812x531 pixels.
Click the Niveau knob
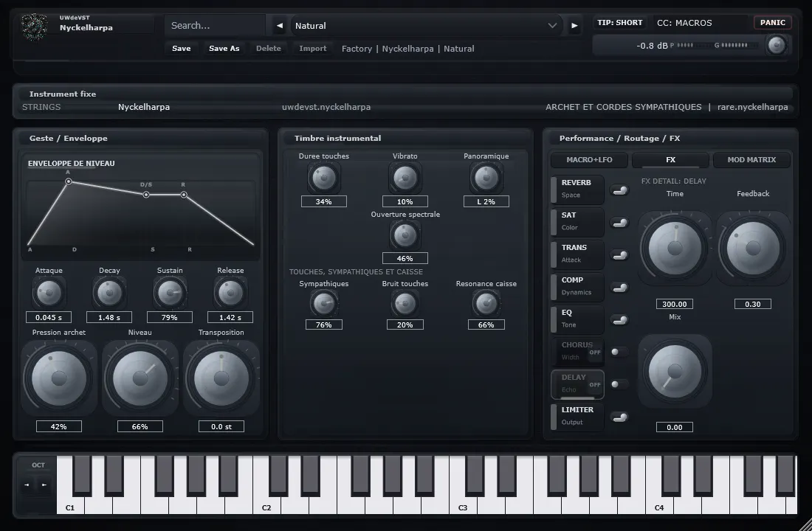click(x=140, y=378)
